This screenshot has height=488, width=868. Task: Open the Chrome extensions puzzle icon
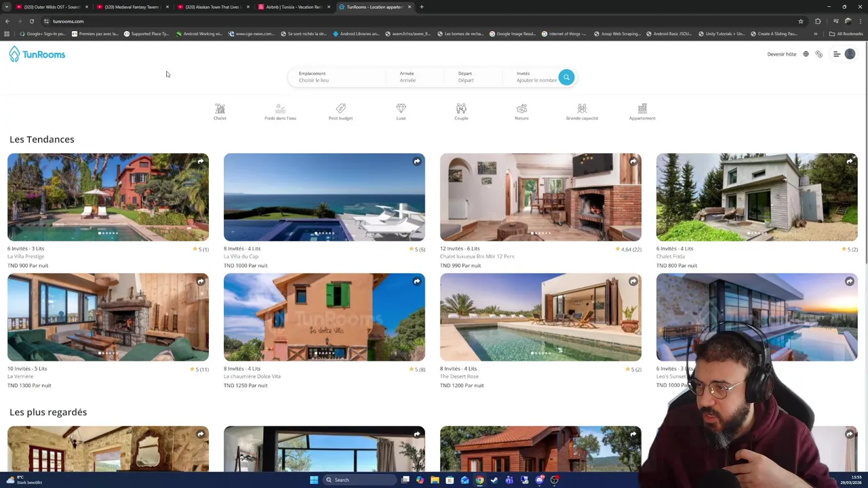pyautogui.click(x=818, y=21)
